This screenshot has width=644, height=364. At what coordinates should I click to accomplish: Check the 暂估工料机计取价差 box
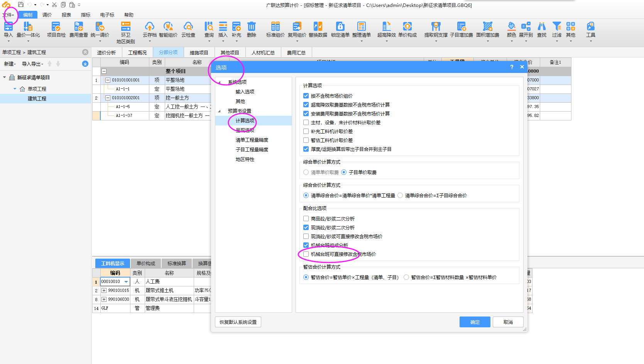pyautogui.click(x=306, y=140)
